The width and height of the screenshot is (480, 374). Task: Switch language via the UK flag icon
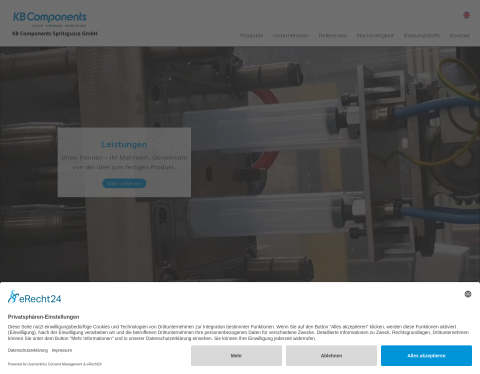tap(466, 15)
